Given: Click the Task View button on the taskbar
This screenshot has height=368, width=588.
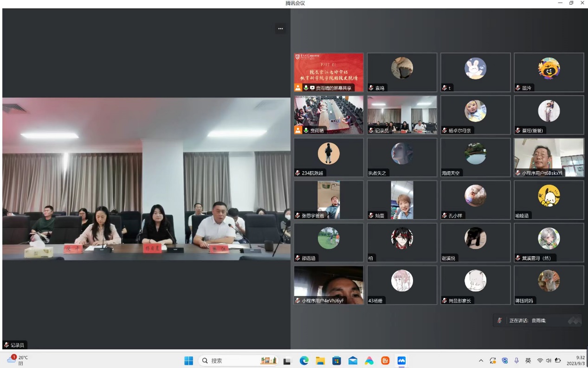Looking at the screenshot, I should (x=287, y=361).
